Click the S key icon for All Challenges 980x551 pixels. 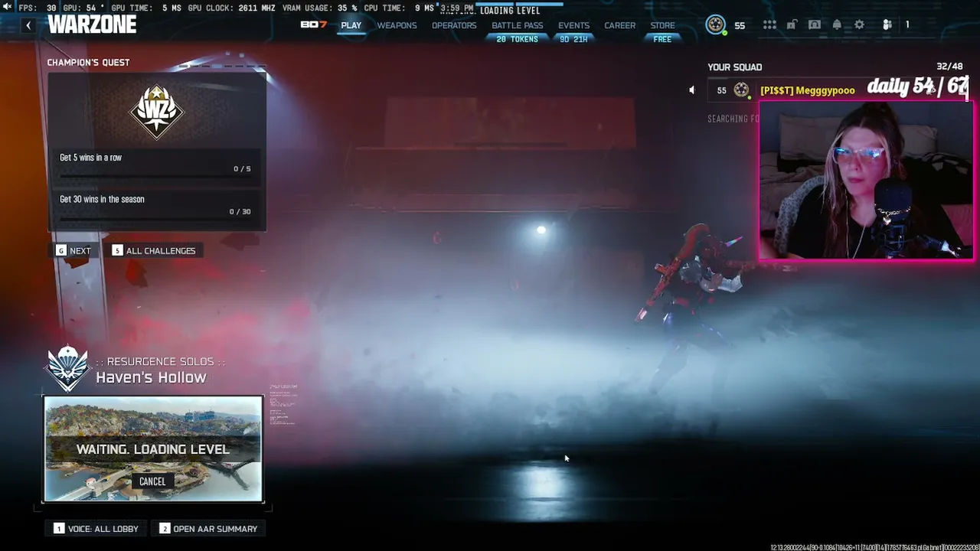click(117, 251)
